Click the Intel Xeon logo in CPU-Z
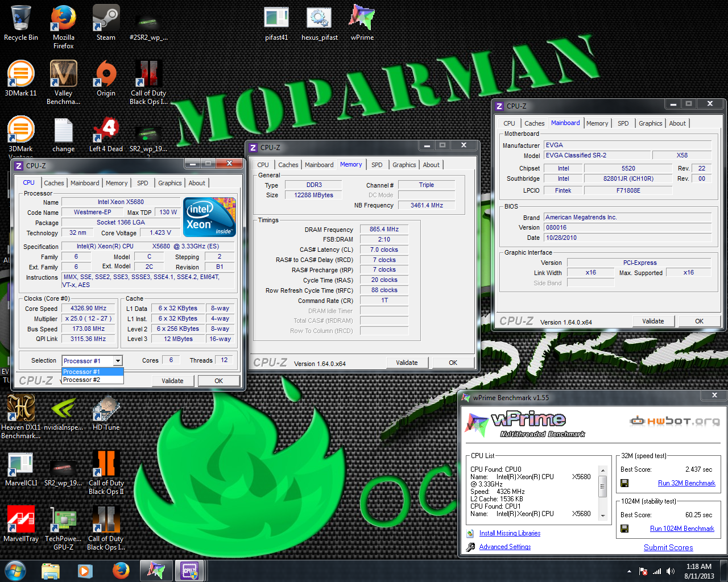 210,217
